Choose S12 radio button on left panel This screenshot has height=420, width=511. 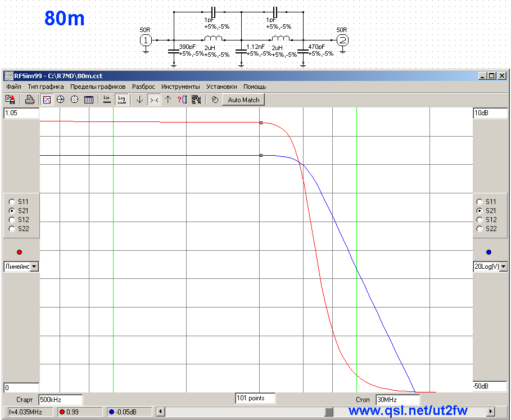pos(12,220)
